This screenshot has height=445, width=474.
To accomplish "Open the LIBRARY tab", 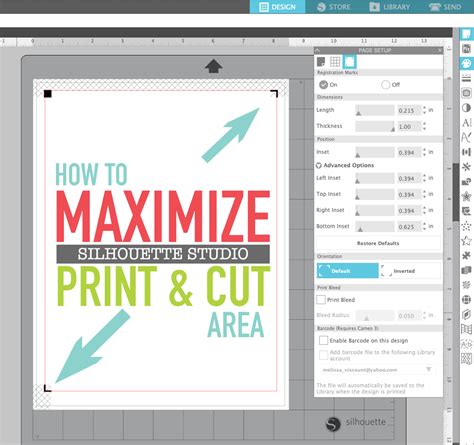I will coord(390,7).
